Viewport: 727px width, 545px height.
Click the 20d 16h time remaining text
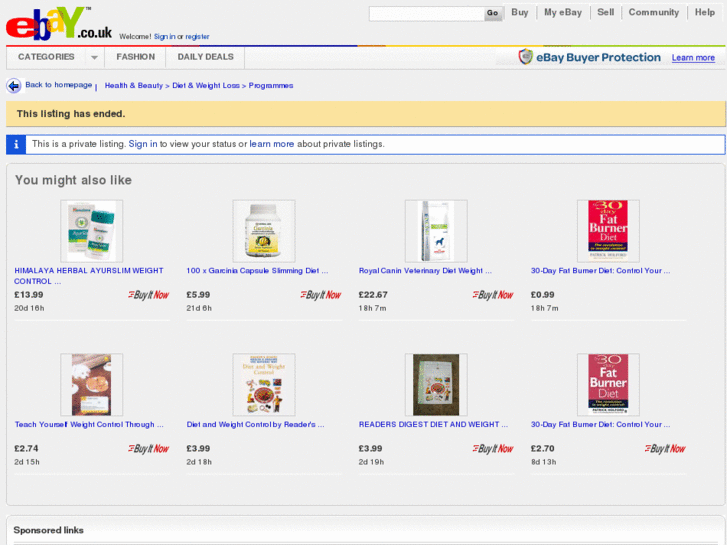coord(29,308)
